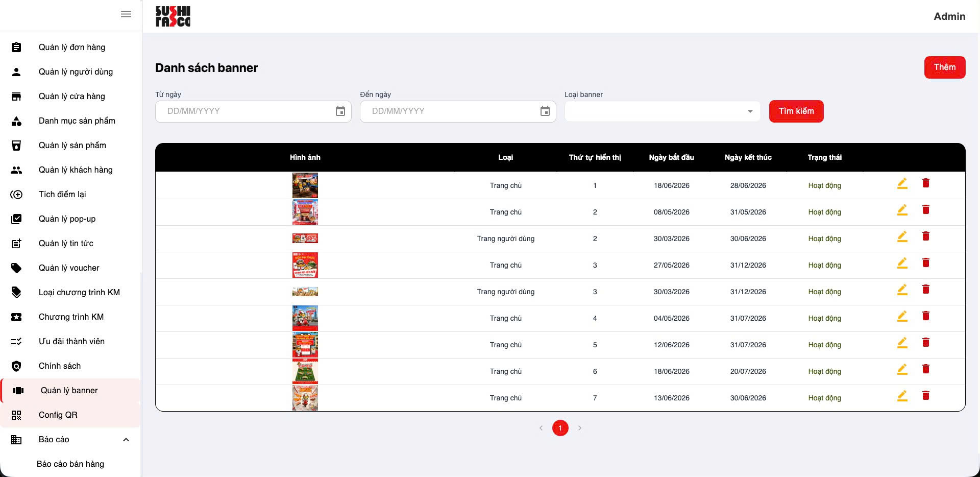The height and width of the screenshot is (477, 980).
Task: Open Quản lý người dùng
Action: 76,71
